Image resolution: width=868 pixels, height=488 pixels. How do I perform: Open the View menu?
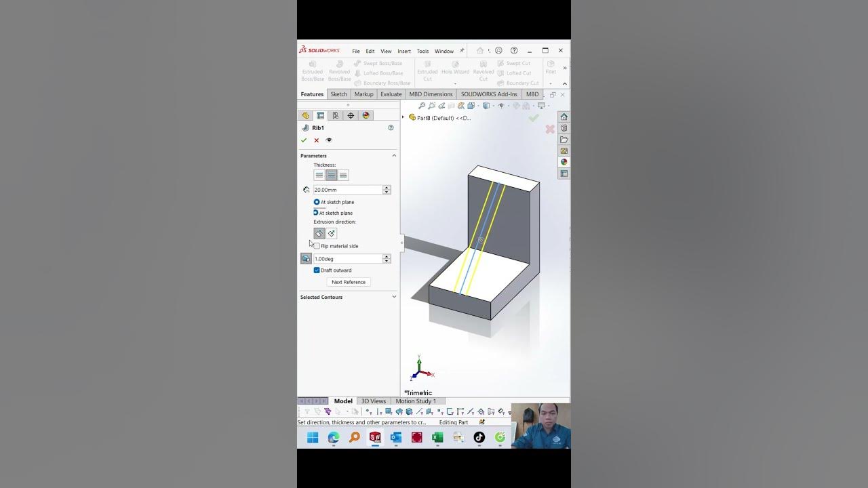click(x=386, y=52)
